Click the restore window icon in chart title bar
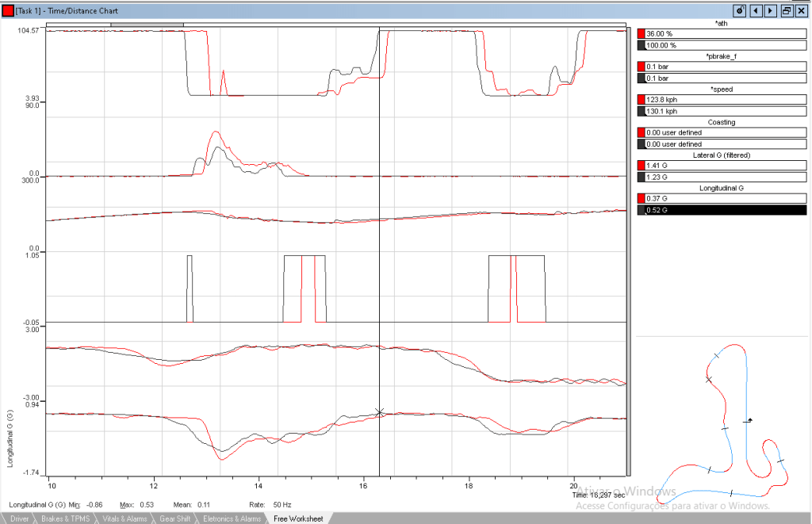Viewport: 812px width, 524px height. coord(787,11)
